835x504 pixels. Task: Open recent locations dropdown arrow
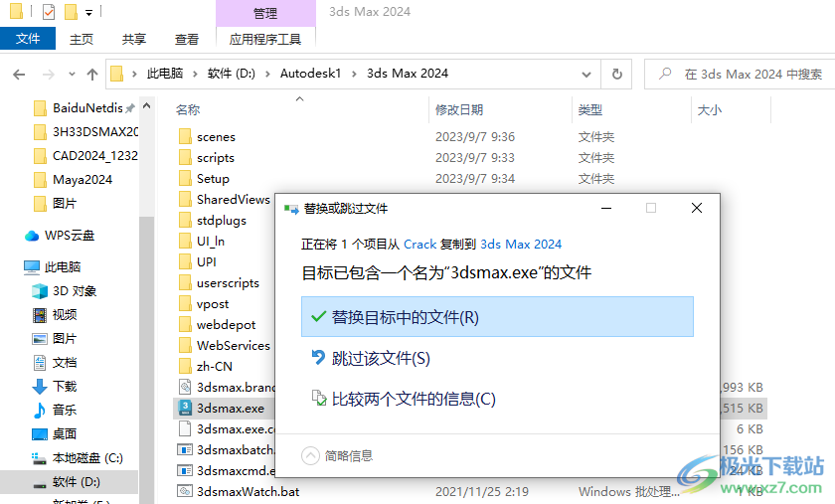point(71,74)
